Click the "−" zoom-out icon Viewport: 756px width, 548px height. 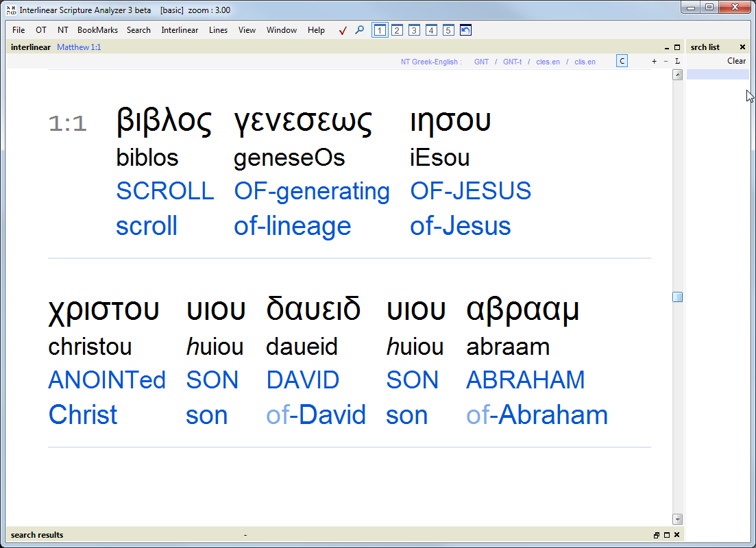(x=664, y=61)
